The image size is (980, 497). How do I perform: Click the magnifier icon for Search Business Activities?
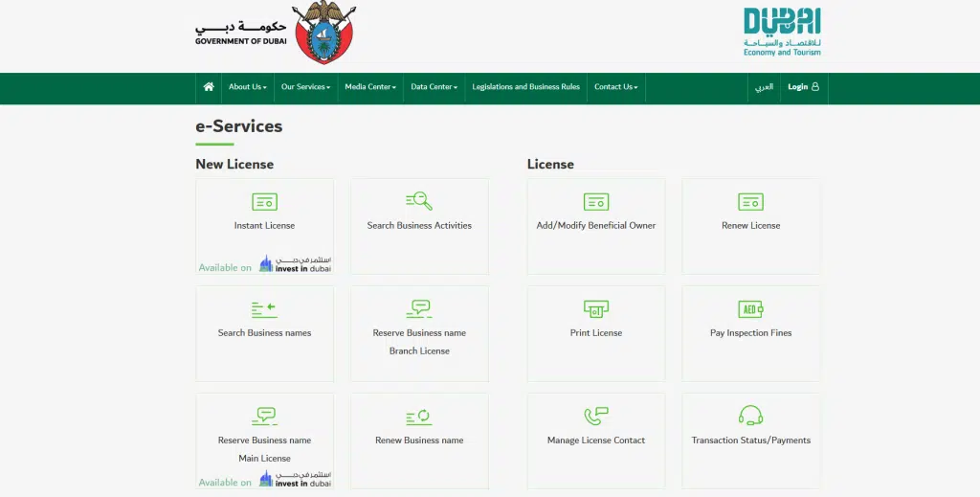coord(419,201)
